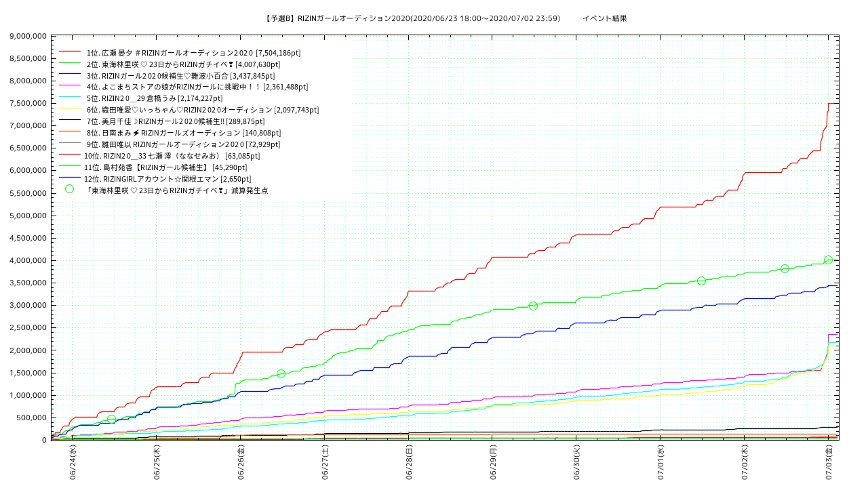868x488 pixels.
Task: Click x-axis date label 07/01(水)
Action: [661, 462]
